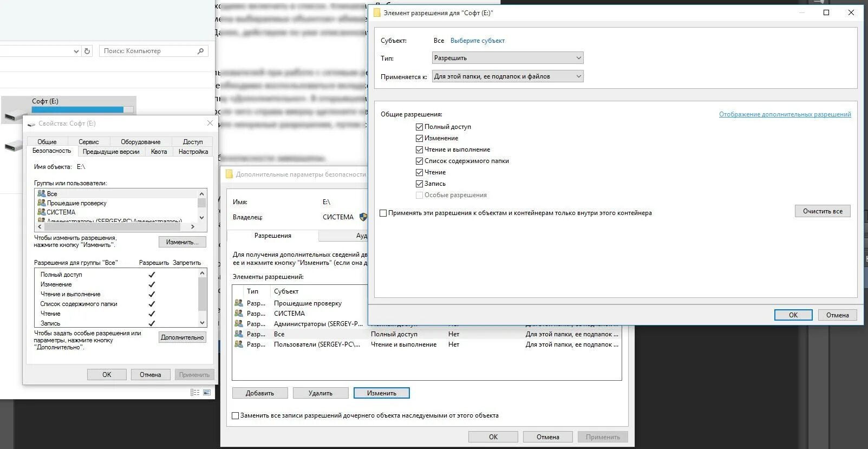Close the Свойства: Софт (E:) dialog
868x449 pixels.
(x=210, y=123)
